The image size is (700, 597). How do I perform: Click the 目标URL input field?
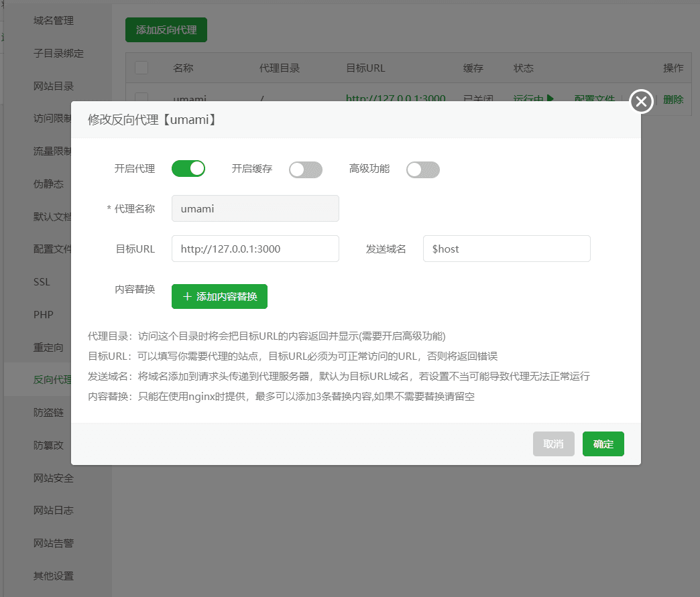(x=255, y=249)
